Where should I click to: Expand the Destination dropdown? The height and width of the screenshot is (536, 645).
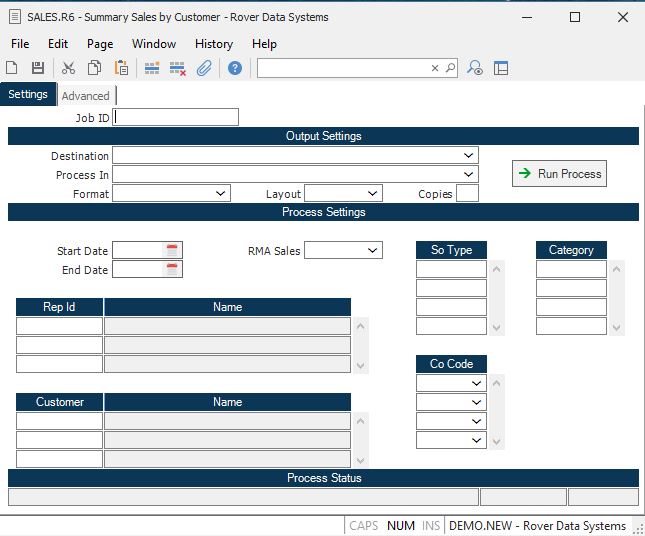click(x=469, y=156)
